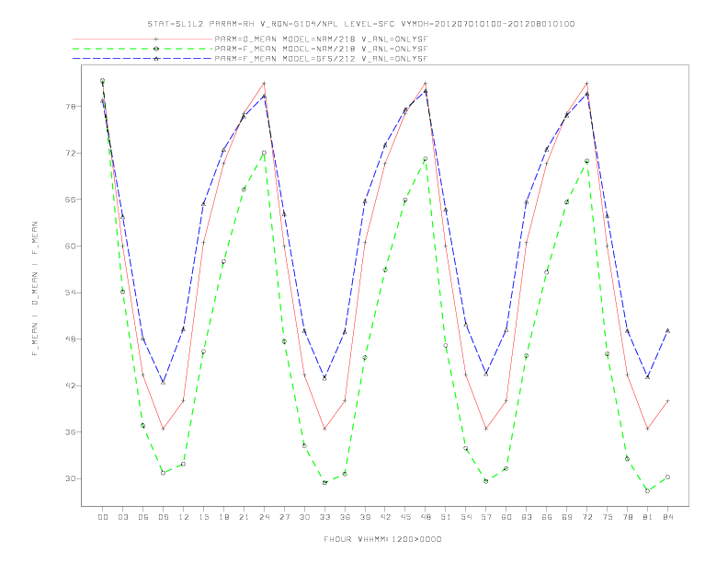Click x-axis forecast hour label 75
The width and height of the screenshot is (728, 563).
pyautogui.click(x=608, y=517)
